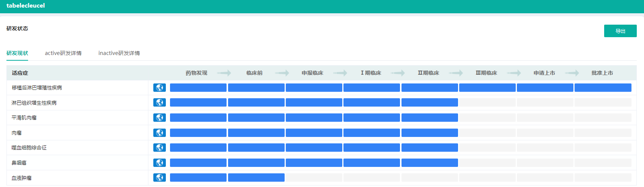This screenshot has height=187, width=644.
Task: Click globe icon in 血液肿瘤 row
Action: pos(159,178)
